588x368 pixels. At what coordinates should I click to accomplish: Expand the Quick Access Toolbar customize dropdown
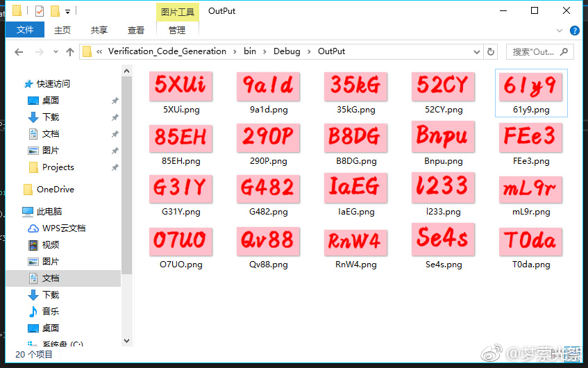[x=67, y=12]
